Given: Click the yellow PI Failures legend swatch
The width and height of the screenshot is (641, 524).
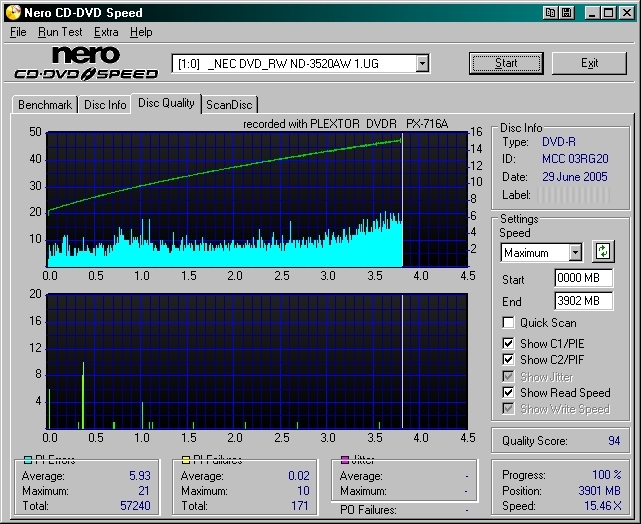Looking at the screenshot, I should [x=186, y=460].
